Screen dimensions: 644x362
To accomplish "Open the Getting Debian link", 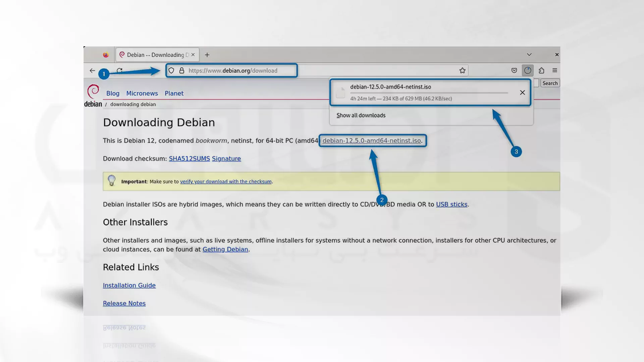I will [225, 249].
